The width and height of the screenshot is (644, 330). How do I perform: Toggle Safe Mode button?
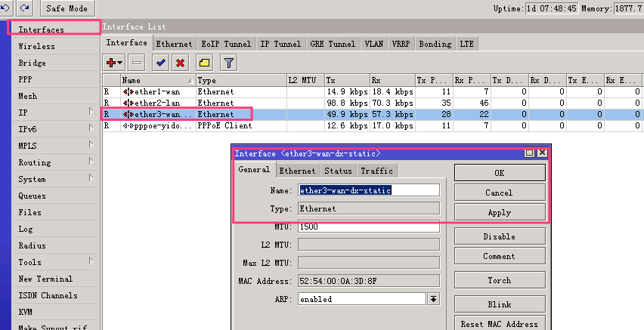tap(67, 8)
